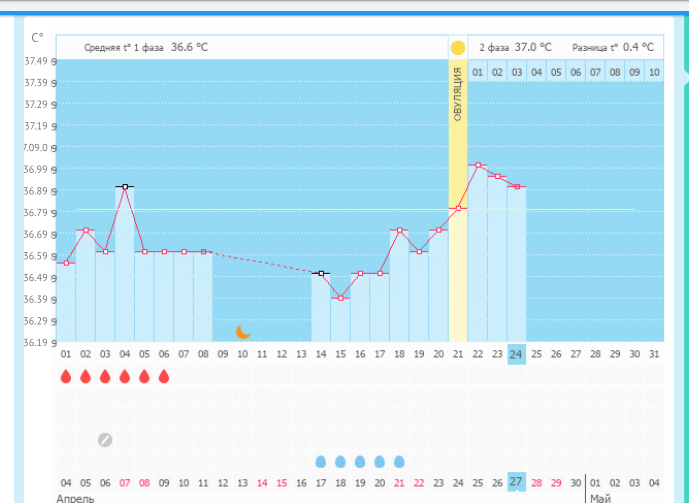Click the Май month label
This screenshot has height=503, width=689.
click(601, 497)
